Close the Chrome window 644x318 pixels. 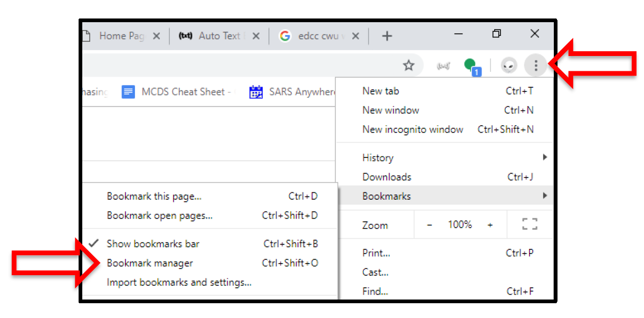click(x=534, y=34)
